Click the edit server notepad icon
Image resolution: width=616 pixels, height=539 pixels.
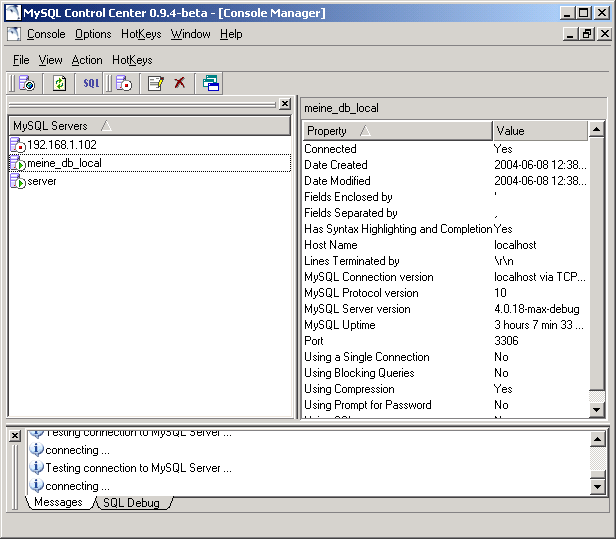(x=156, y=83)
